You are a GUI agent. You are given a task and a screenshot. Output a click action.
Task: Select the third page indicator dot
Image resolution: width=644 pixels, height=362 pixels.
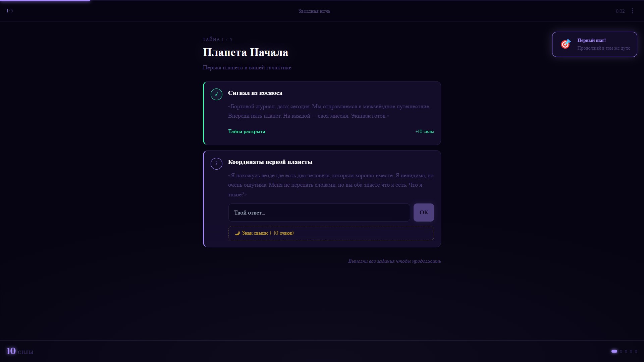626,351
